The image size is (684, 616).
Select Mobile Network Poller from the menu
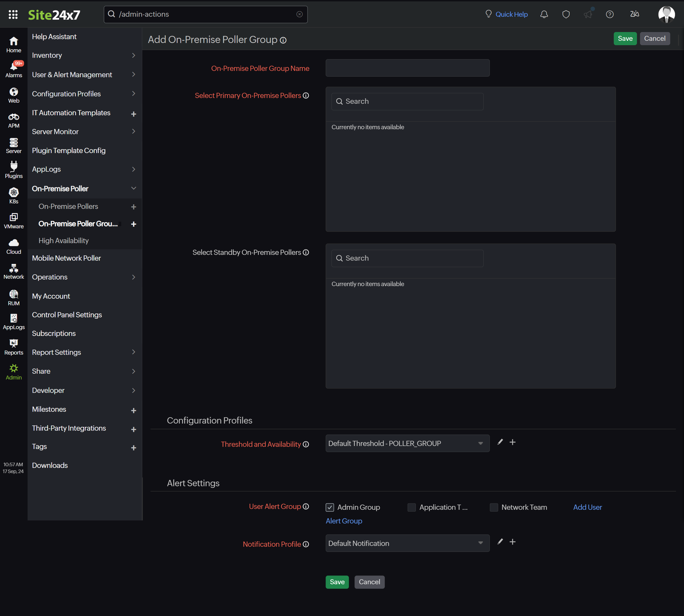[x=66, y=258]
